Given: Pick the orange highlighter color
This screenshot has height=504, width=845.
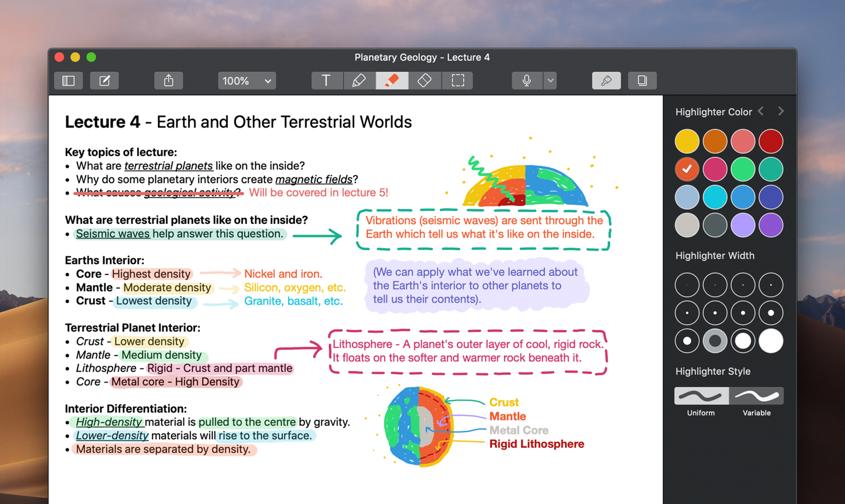Looking at the screenshot, I should [715, 141].
